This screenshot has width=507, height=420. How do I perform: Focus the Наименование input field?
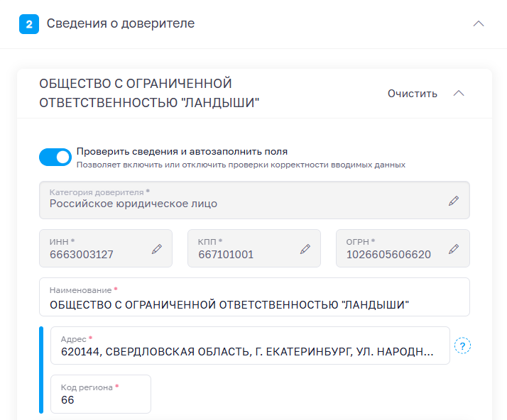(254, 297)
